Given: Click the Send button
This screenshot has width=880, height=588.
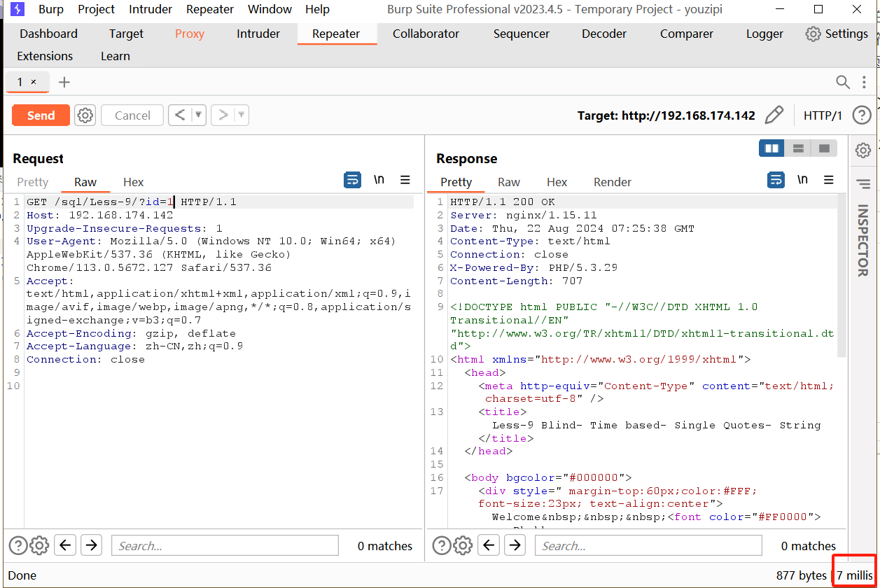Looking at the screenshot, I should tap(41, 115).
